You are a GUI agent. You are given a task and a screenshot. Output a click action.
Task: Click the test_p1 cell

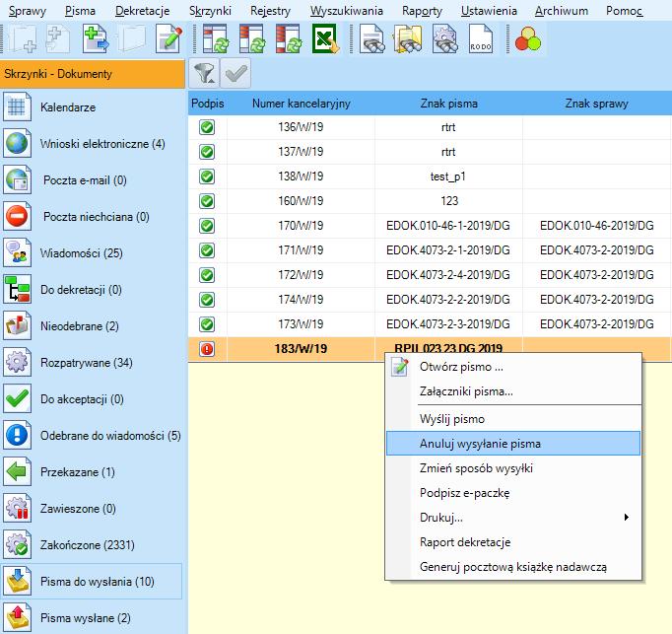tap(448, 176)
